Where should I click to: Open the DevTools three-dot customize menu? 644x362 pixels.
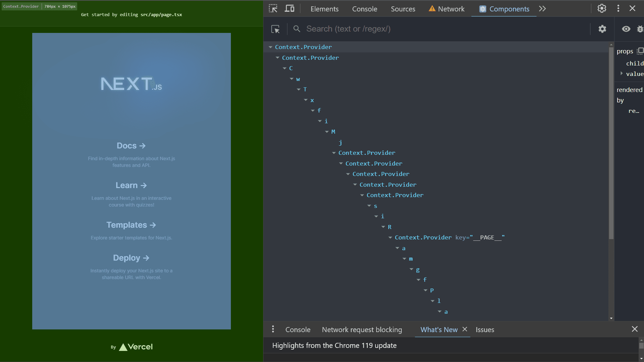[x=618, y=9]
